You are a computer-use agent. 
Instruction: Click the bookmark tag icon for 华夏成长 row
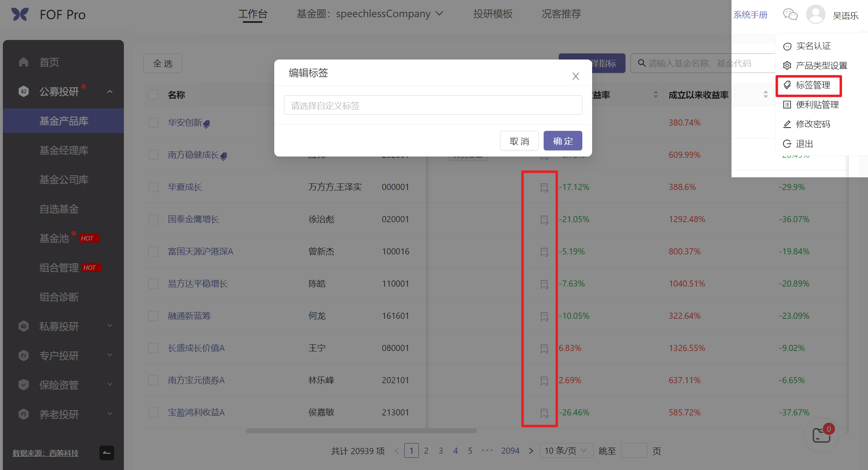544,188
